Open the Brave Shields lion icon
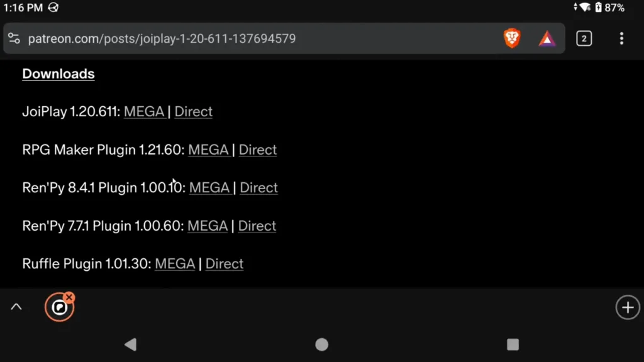The height and width of the screenshot is (362, 644). [512, 38]
